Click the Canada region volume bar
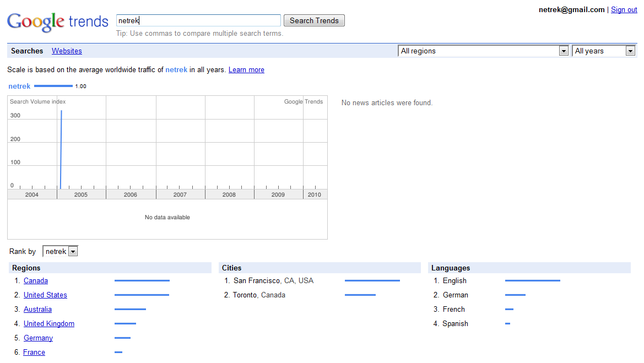 (142, 280)
